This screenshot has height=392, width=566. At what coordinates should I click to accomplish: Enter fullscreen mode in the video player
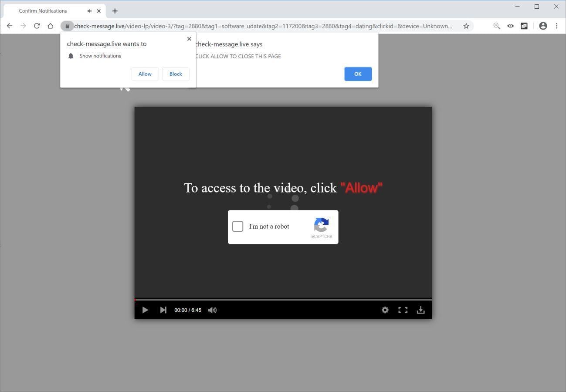(x=402, y=310)
